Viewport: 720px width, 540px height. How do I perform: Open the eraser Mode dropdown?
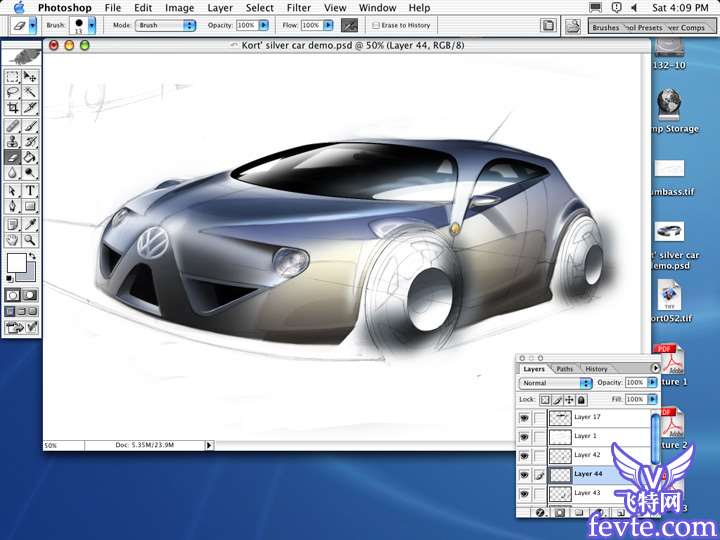pyautogui.click(x=165, y=25)
